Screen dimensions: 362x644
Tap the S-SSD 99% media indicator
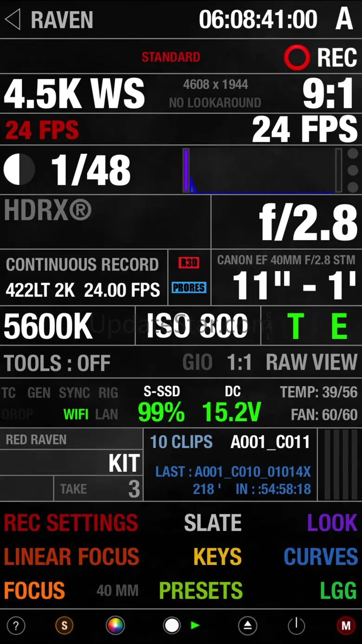(162, 404)
